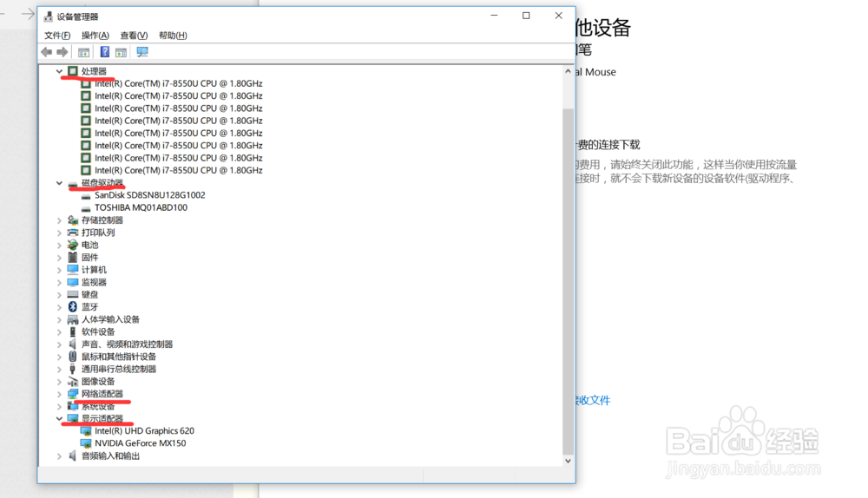Select the 图像设备 imaging device icon
This screenshot has width=868, height=498.
(73, 381)
